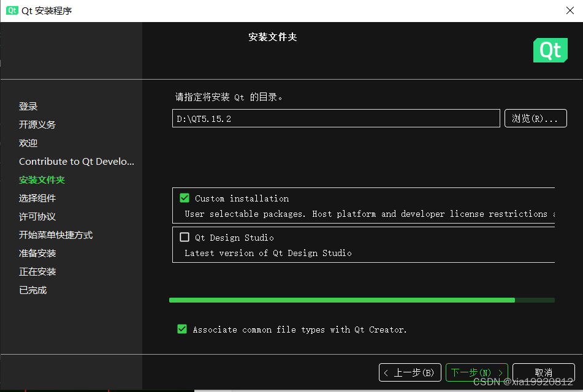Select the 选择组件 step in sidebar
The height and width of the screenshot is (392, 583).
pos(37,198)
